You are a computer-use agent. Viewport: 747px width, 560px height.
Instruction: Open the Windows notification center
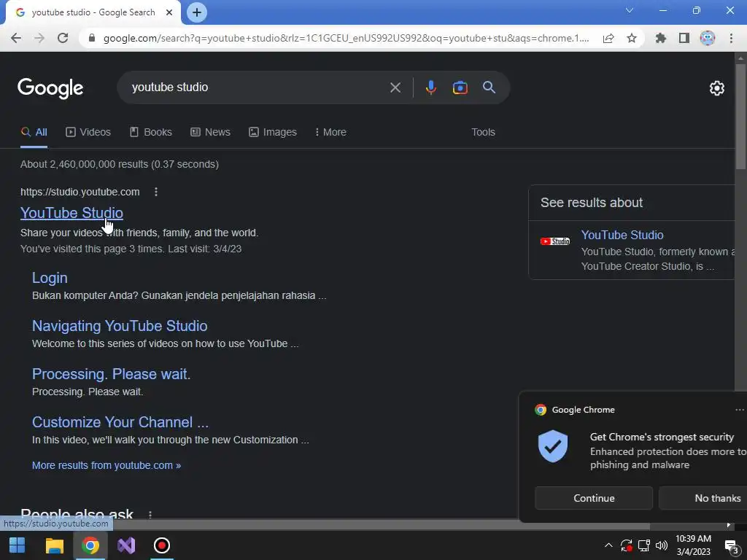pyautogui.click(x=731, y=545)
